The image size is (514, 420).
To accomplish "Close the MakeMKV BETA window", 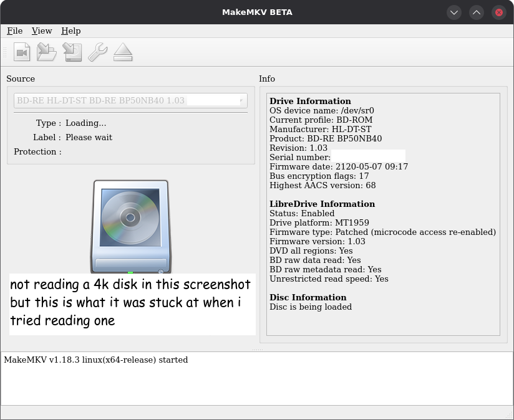I will pyautogui.click(x=498, y=12).
